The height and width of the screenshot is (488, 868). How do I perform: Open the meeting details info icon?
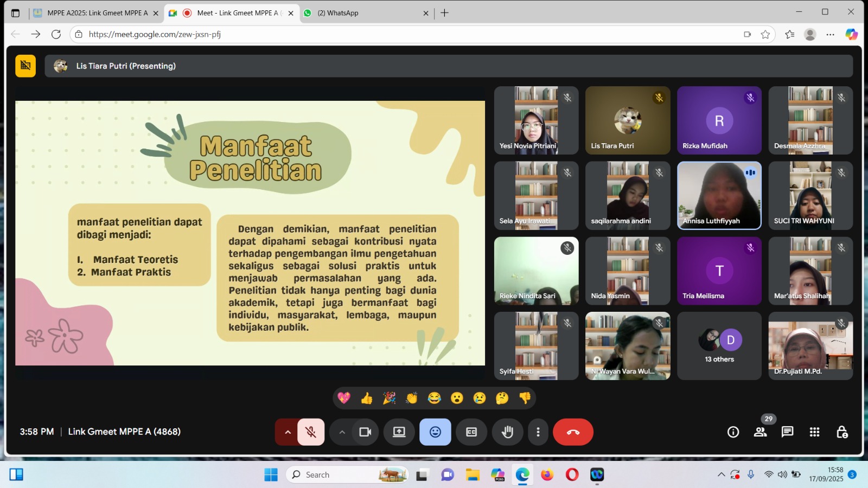click(x=733, y=432)
